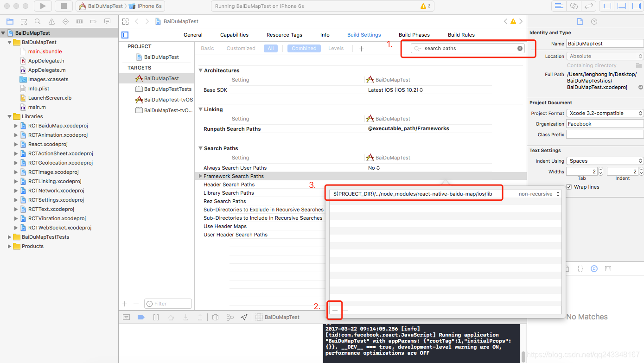Add a new build setting with plus icon
The height and width of the screenshot is (363, 644).
(x=361, y=48)
